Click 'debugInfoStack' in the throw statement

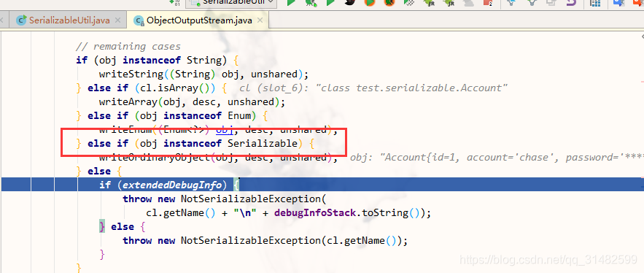315,213
